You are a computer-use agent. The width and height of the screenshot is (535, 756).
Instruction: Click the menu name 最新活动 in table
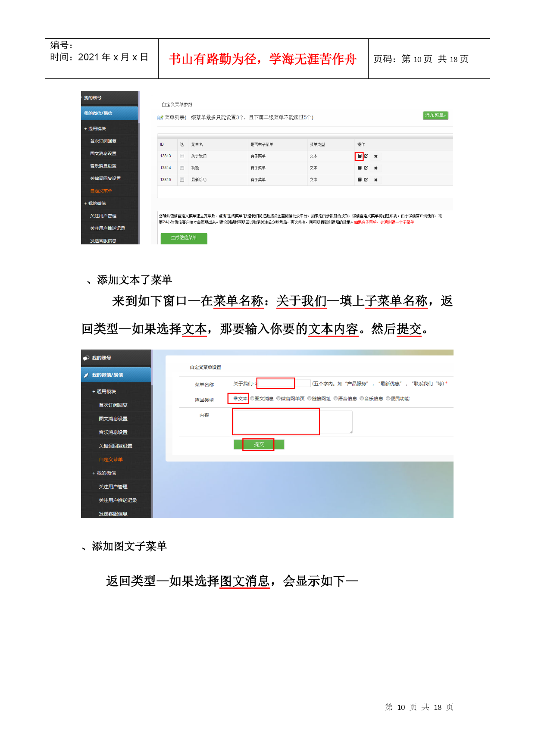[x=199, y=180]
